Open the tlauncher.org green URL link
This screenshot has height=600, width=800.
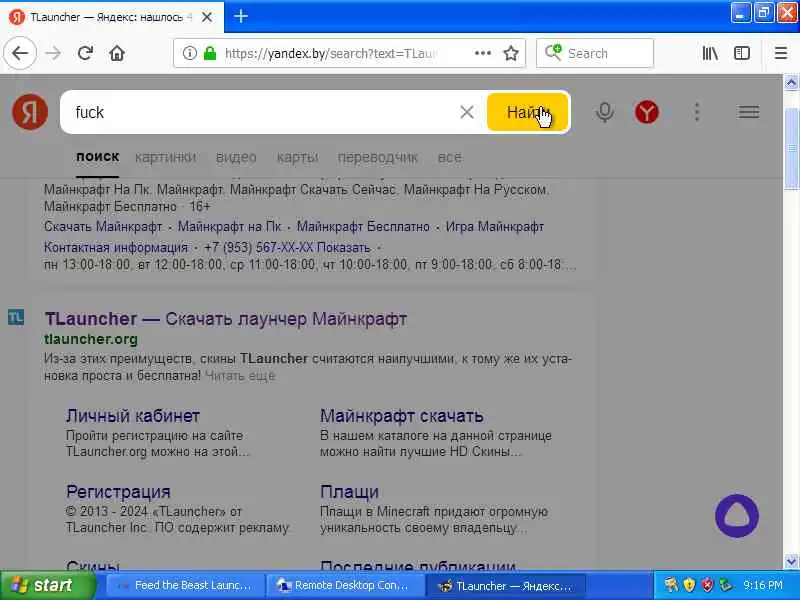click(x=91, y=339)
